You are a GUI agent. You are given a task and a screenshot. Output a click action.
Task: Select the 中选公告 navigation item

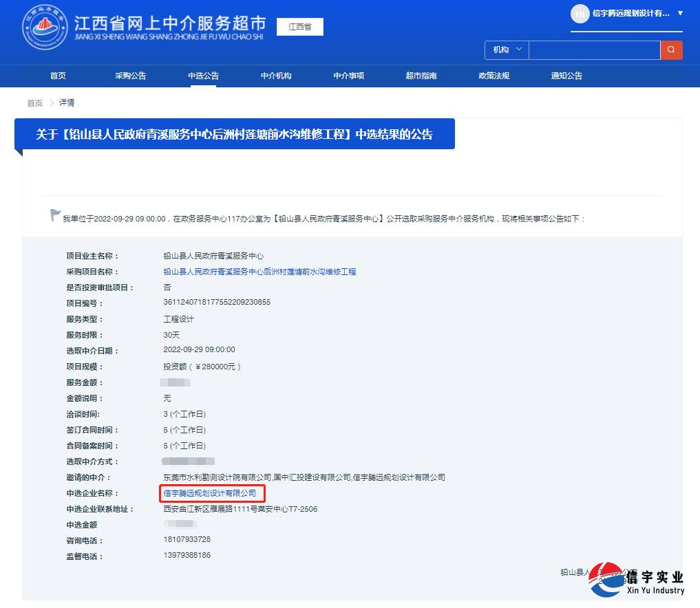pos(203,76)
